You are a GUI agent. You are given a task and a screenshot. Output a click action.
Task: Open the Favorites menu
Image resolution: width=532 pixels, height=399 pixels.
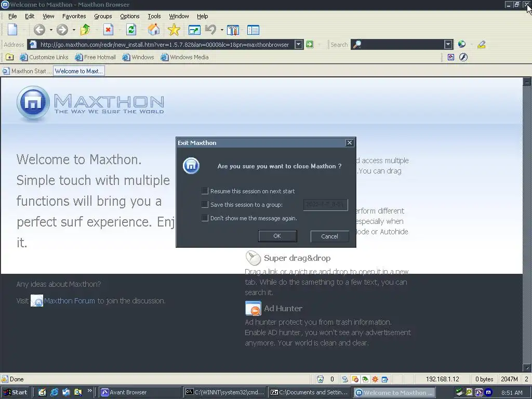(74, 16)
